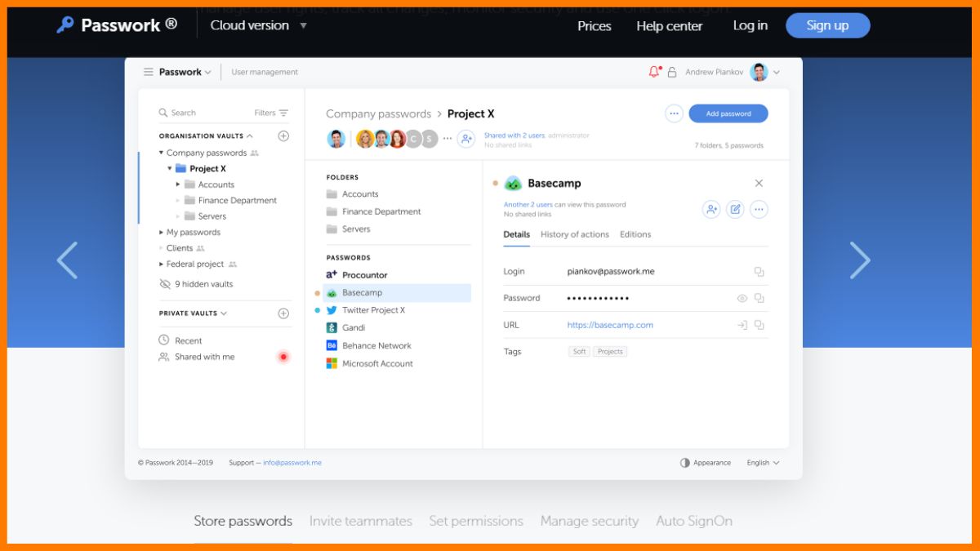The height and width of the screenshot is (551, 980).
Task: Add a new organisation vault with plus icon
Action: tap(283, 136)
